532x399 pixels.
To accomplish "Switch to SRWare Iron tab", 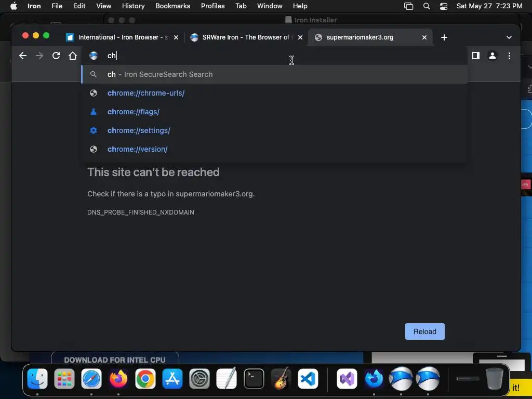I will [246, 37].
